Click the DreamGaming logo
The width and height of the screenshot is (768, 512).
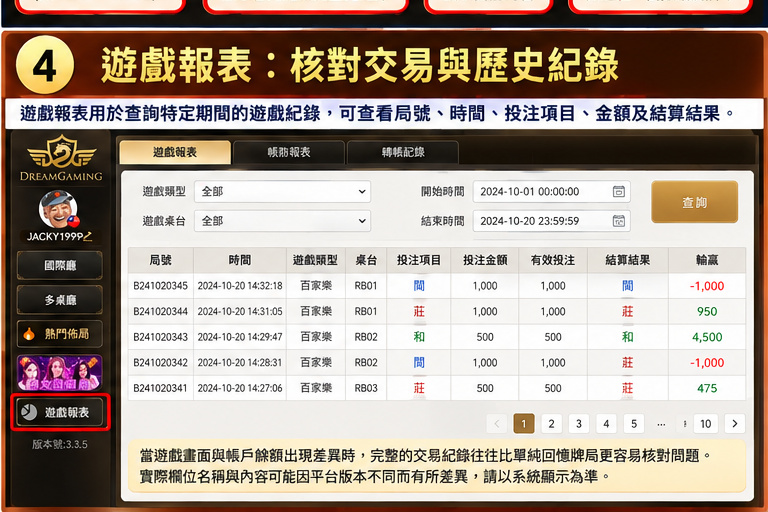click(x=61, y=158)
